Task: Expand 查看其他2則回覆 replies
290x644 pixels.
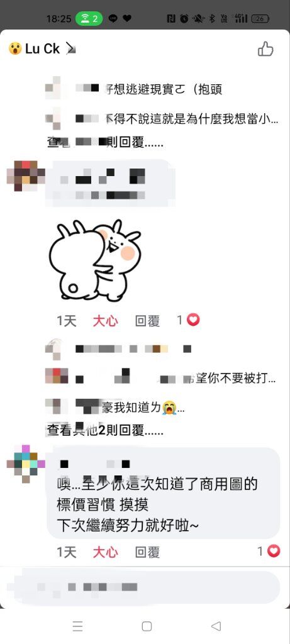Action: click(x=105, y=430)
